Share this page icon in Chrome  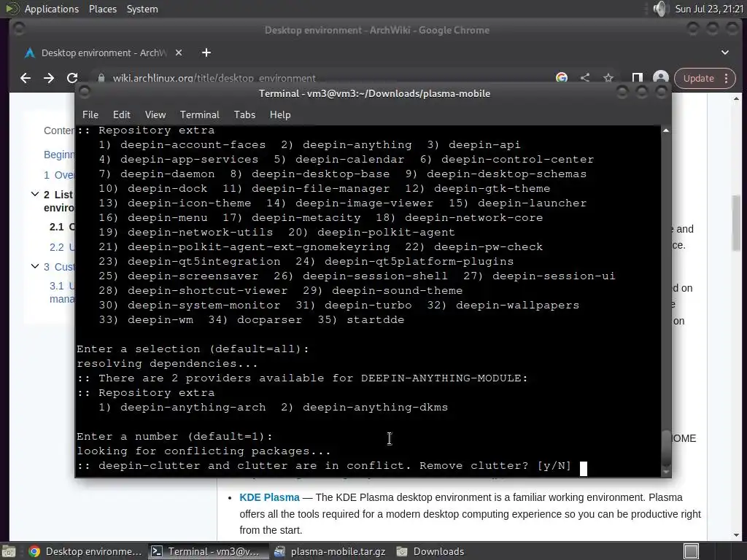(585, 77)
